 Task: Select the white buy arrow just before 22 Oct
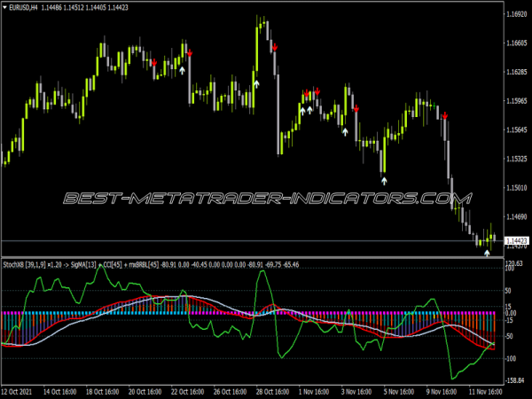(182, 70)
